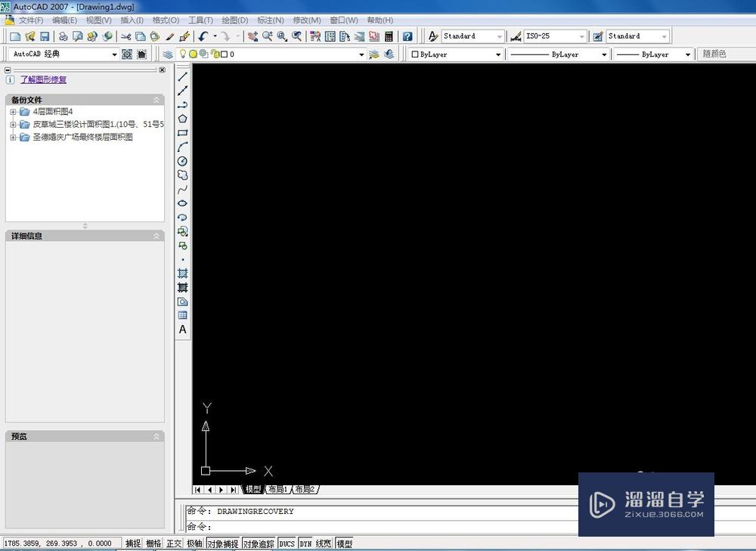This screenshot has height=551, width=756.
Task: Click the Zoom Previous icon
Action: tap(297, 36)
